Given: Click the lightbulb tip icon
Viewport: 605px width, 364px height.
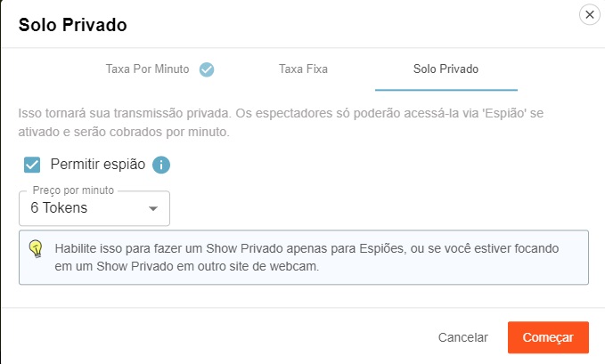Looking at the screenshot, I should (x=37, y=249).
